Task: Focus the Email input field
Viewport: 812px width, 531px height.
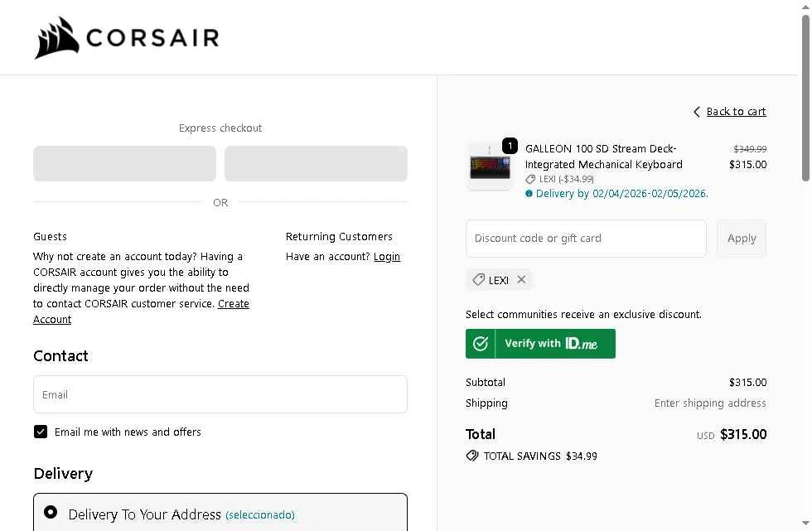Action: click(x=220, y=394)
